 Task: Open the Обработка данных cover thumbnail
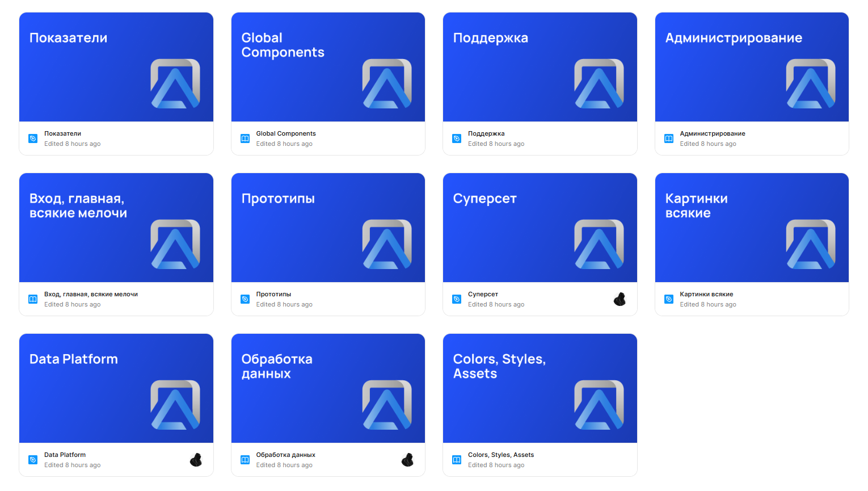328,388
